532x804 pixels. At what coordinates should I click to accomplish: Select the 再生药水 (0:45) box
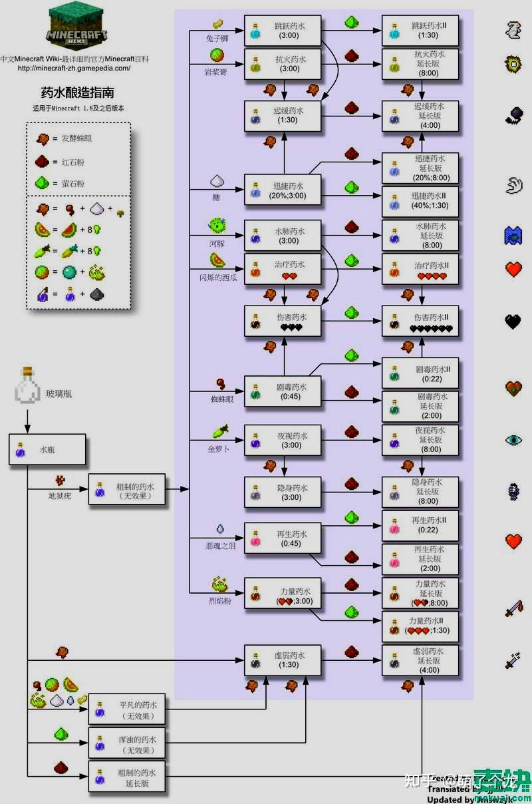(x=283, y=538)
